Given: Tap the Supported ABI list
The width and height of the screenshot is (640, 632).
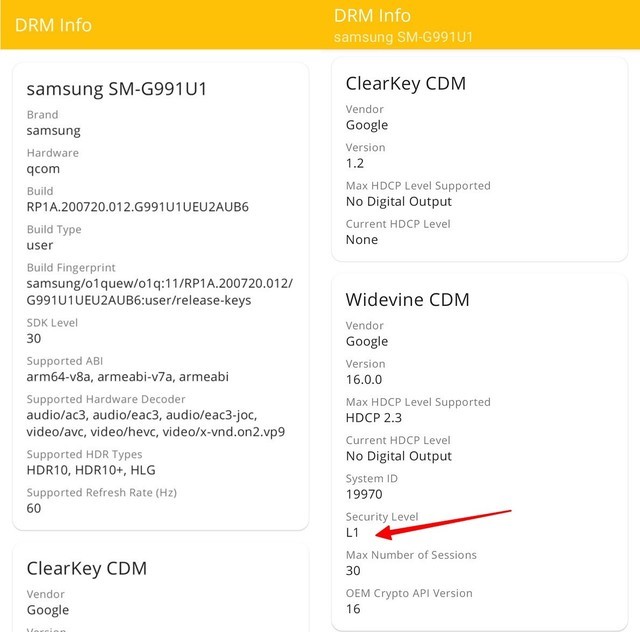Looking at the screenshot, I should 127,376.
